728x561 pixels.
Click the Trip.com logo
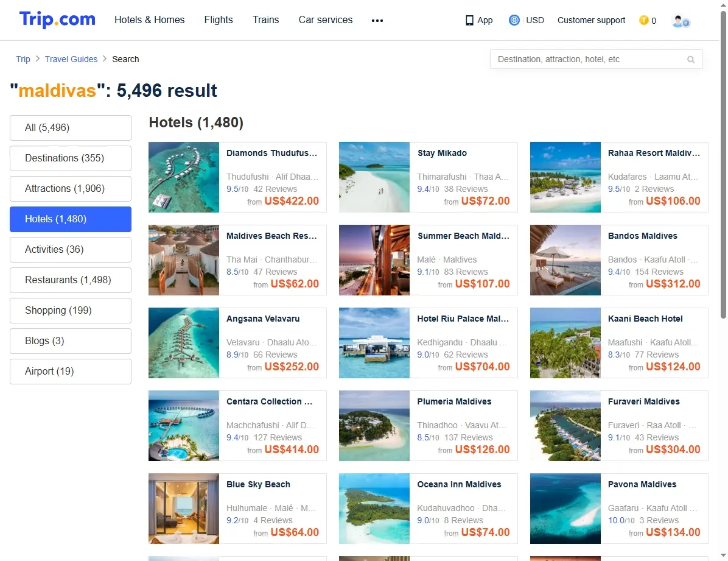click(57, 19)
